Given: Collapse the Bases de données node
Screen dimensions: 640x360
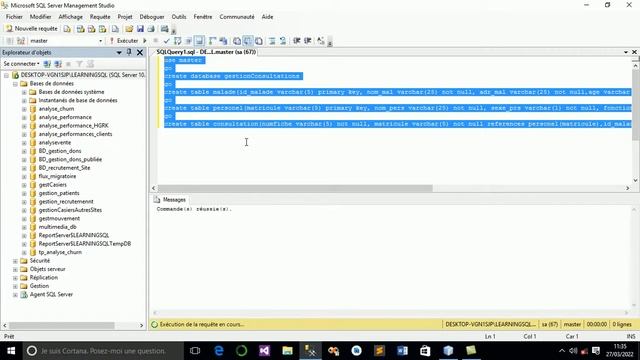Looking at the screenshot, I should (x=15, y=84).
